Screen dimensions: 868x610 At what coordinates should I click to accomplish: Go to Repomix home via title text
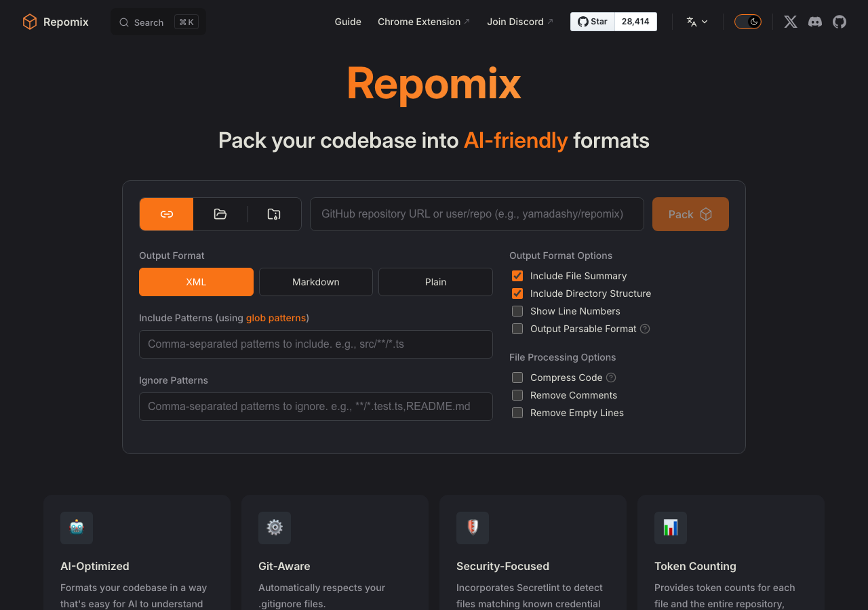pos(66,22)
